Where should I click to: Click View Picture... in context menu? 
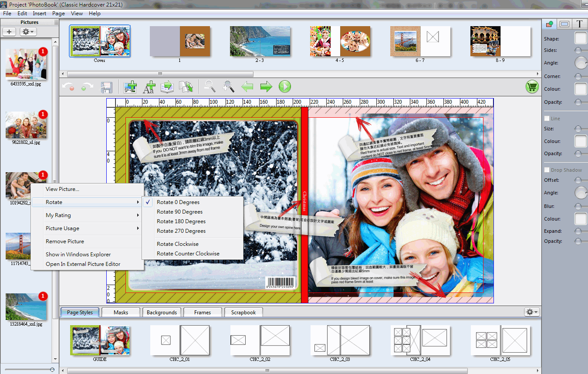point(88,189)
